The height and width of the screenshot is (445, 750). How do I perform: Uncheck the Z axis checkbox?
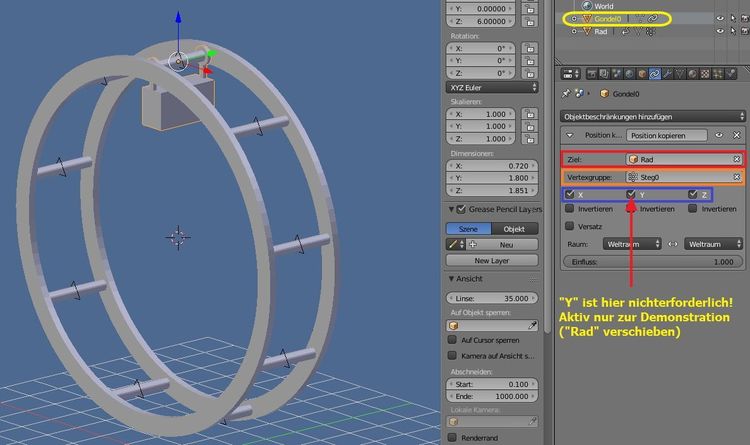coord(693,194)
